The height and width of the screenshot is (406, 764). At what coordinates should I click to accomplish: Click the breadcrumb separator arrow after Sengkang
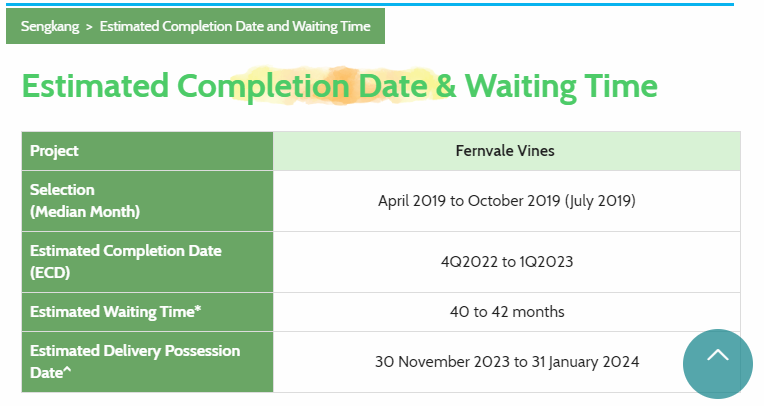89,26
